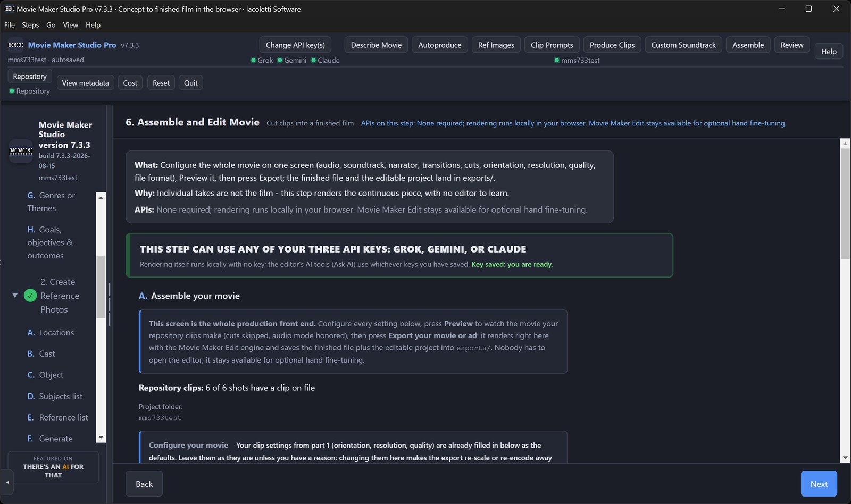This screenshot has height=504, width=851.
Task: Click the 'mms733test · autosaved' text
Action: 46,60
